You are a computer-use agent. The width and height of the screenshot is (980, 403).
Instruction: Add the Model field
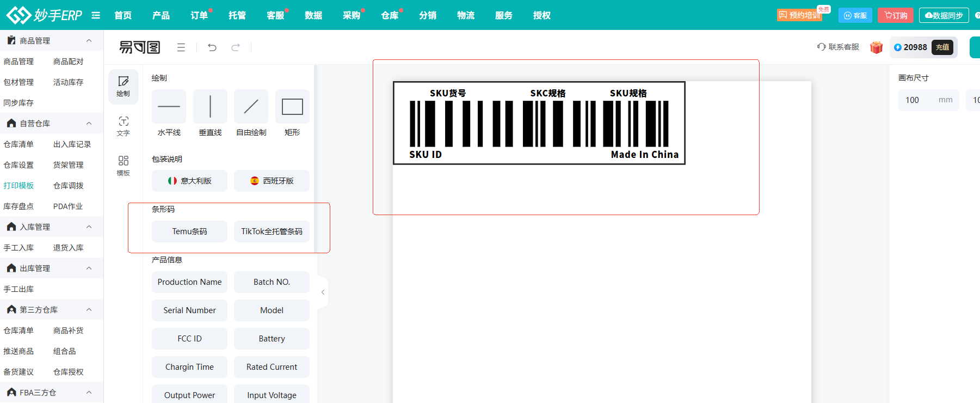pyautogui.click(x=272, y=310)
